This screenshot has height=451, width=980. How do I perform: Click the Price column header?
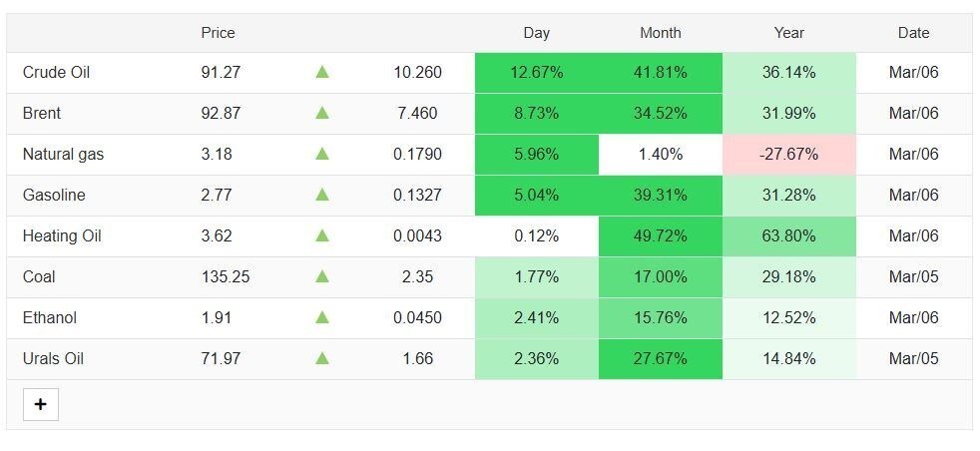[x=218, y=33]
